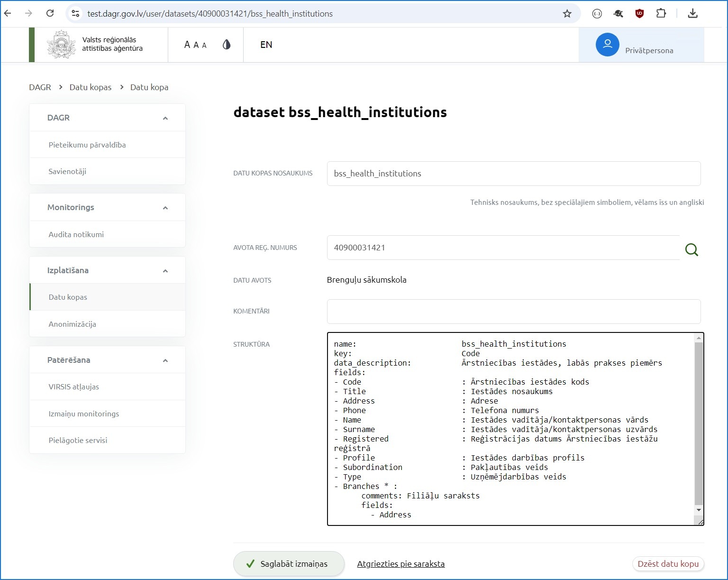Click the Tehnisks nosaukums hint text
728x580 pixels.
point(587,203)
